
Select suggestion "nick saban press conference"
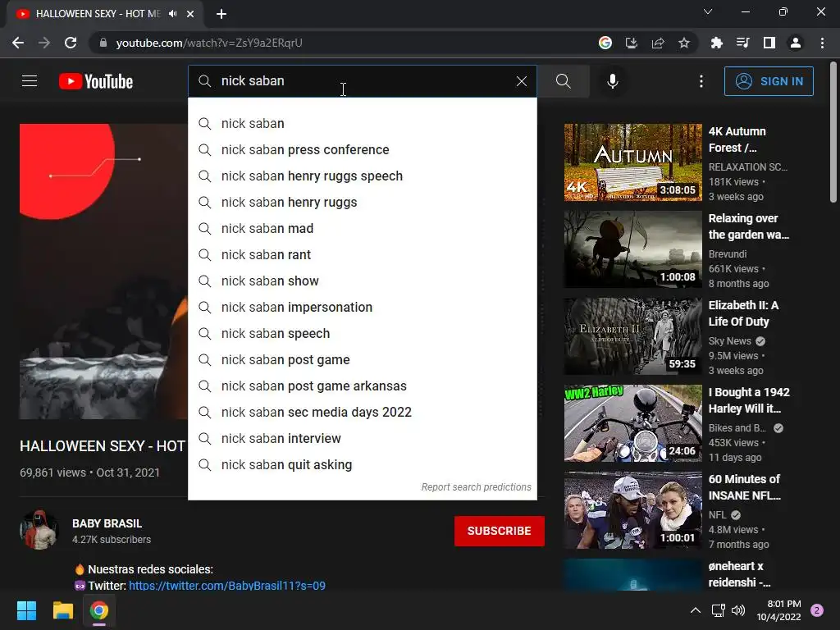(362, 149)
